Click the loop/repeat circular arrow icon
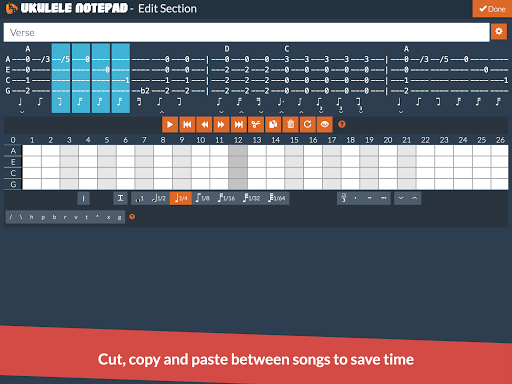512x384 pixels. (x=308, y=125)
